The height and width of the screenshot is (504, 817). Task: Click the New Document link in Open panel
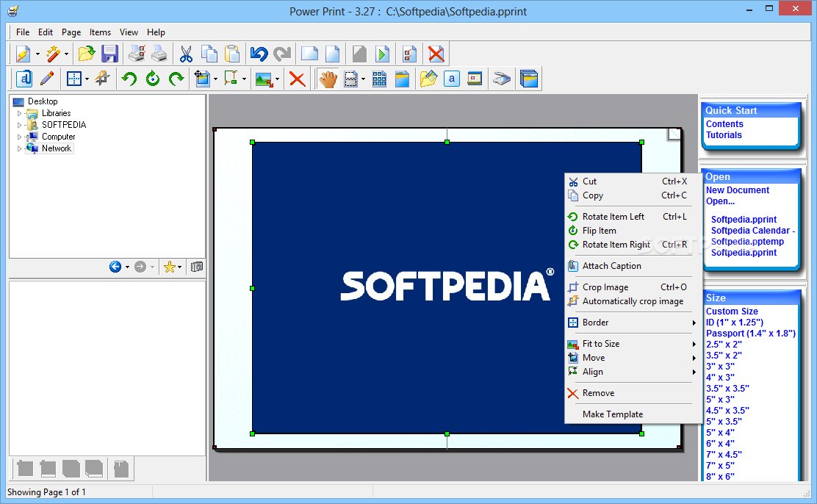click(x=737, y=190)
